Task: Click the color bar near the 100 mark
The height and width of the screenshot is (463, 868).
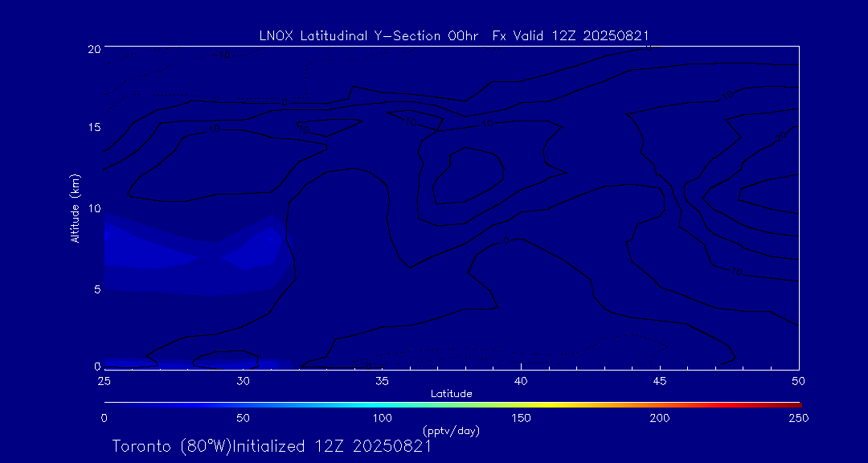Action: click(x=383, y=404)
